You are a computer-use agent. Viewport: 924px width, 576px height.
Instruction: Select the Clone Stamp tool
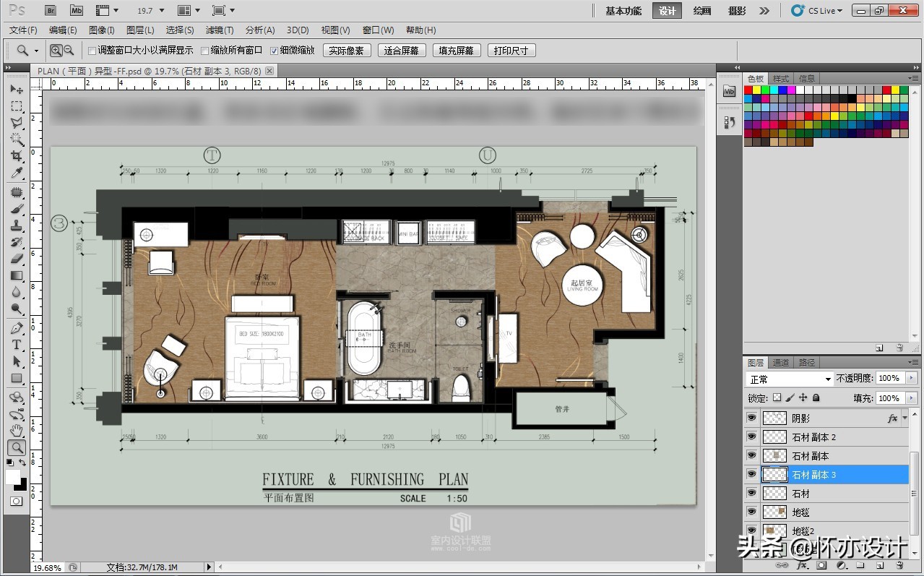(x=17, y=225)
